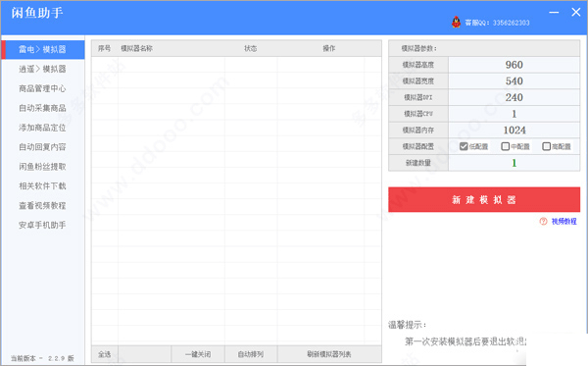Image resolution: width=588 pixels, height=366 pixels.
Task: Tick the 中配置 checkbox
Action: [505, 146]
